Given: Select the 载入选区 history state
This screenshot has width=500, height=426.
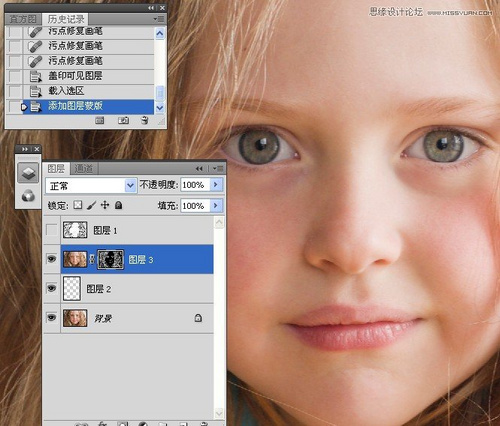Looking at the screenshot, I should [x=80, y=91].
